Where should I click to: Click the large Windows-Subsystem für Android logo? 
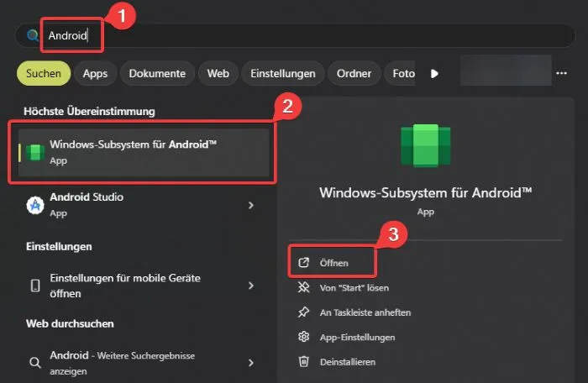(x=426, y=145)
